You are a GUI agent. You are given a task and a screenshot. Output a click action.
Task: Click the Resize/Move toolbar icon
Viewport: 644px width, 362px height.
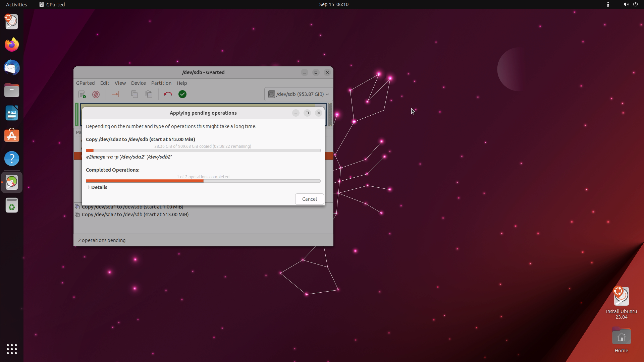point(115,94)
